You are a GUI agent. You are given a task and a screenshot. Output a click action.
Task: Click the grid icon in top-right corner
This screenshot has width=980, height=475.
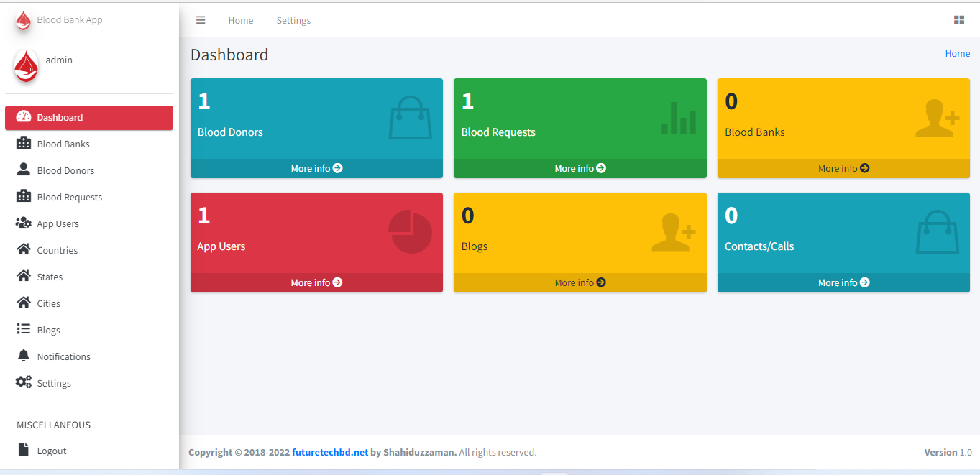tap(959, 20)
